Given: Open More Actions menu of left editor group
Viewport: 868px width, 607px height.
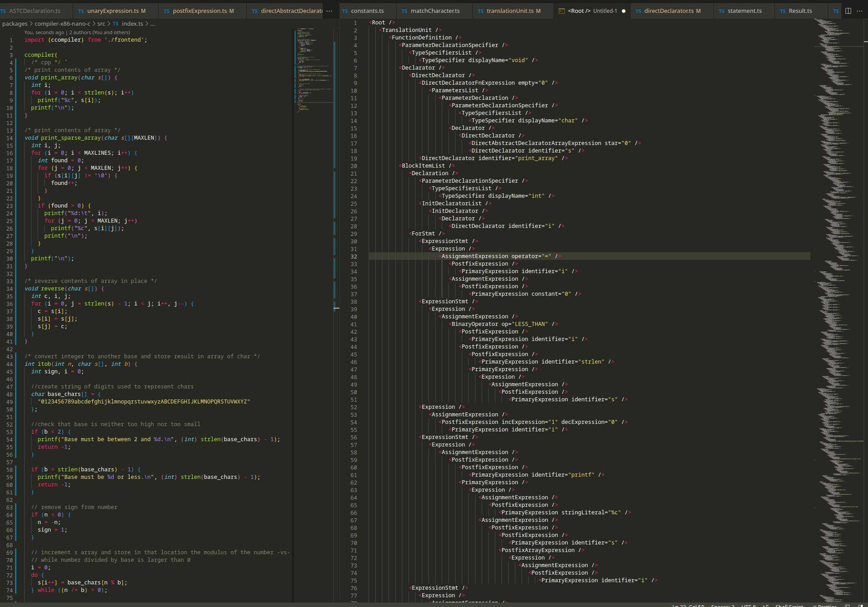Looking at the screenshot, I should click(x=329, y=11).
